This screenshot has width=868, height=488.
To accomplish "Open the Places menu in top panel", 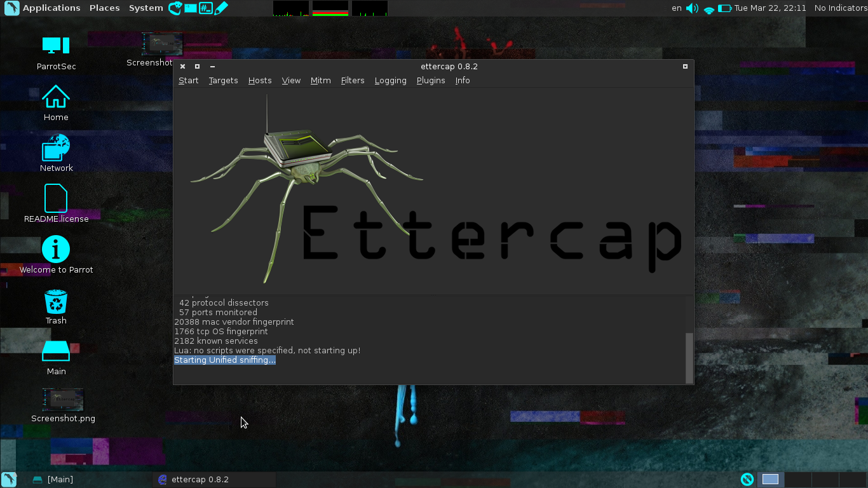I will point(105,8).
